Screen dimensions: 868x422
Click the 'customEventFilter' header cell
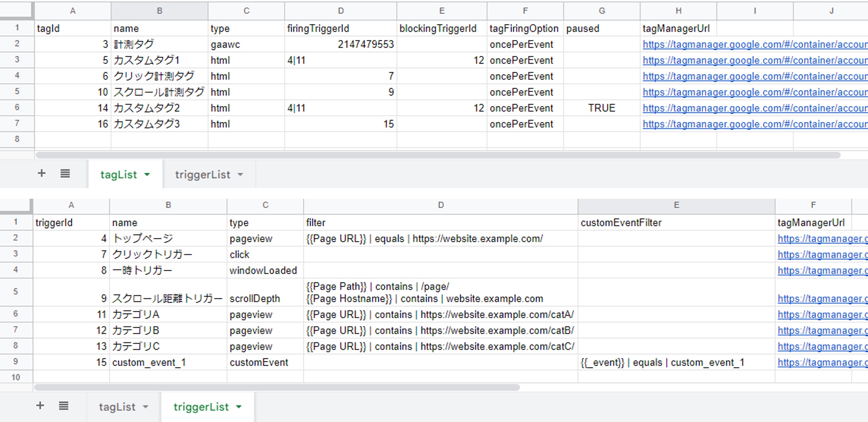(x=676, y=223)
